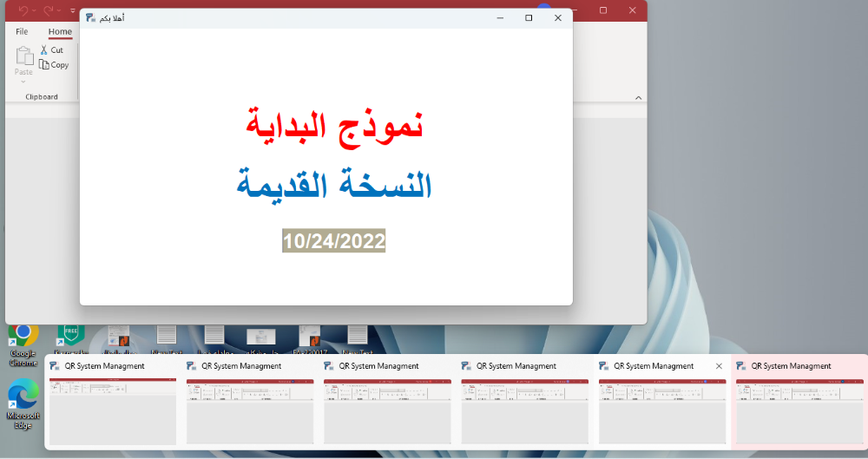Image resolution: width=868 pixels, height=459 pixels.
Task: Select the pink-highlighted QR System Managment preview
Action: [799, 403]
